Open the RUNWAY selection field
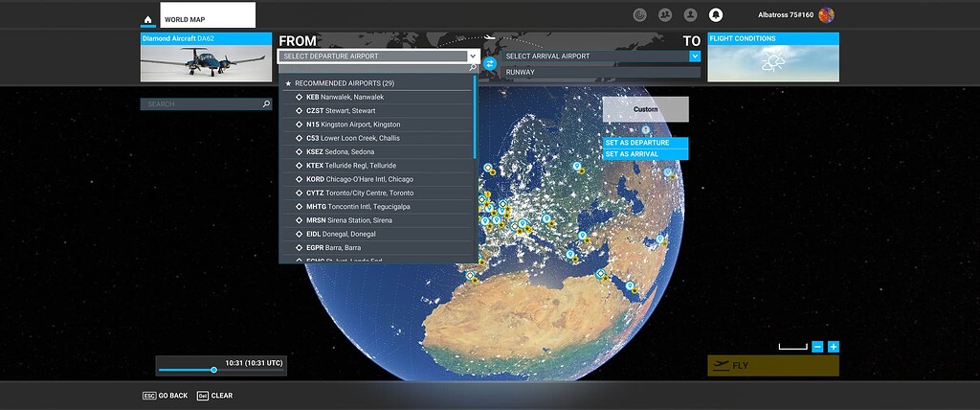This screenshot has height=410, width=980. coord(601,72)
